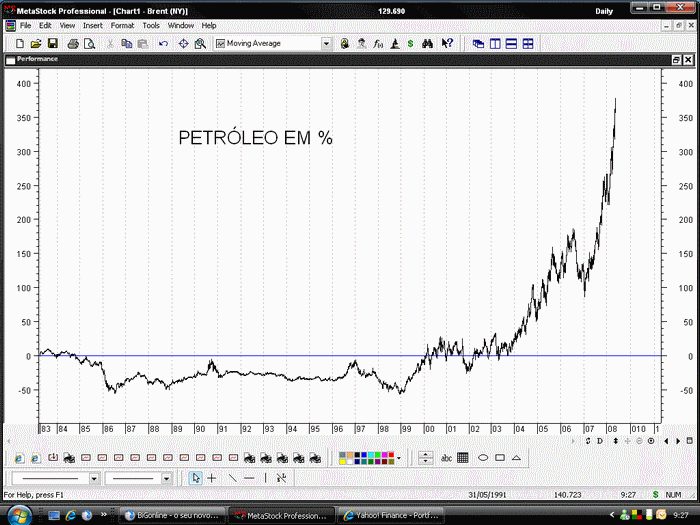Open the Indicator Builder f(x) icon
The width and height of the screenshot is (700, 525).
coord(378,44)
